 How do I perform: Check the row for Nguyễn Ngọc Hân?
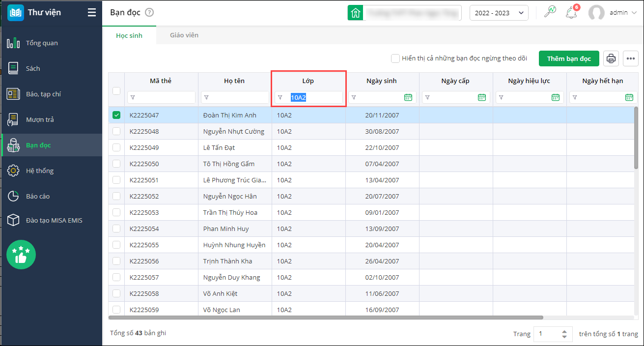coord(116,196)
